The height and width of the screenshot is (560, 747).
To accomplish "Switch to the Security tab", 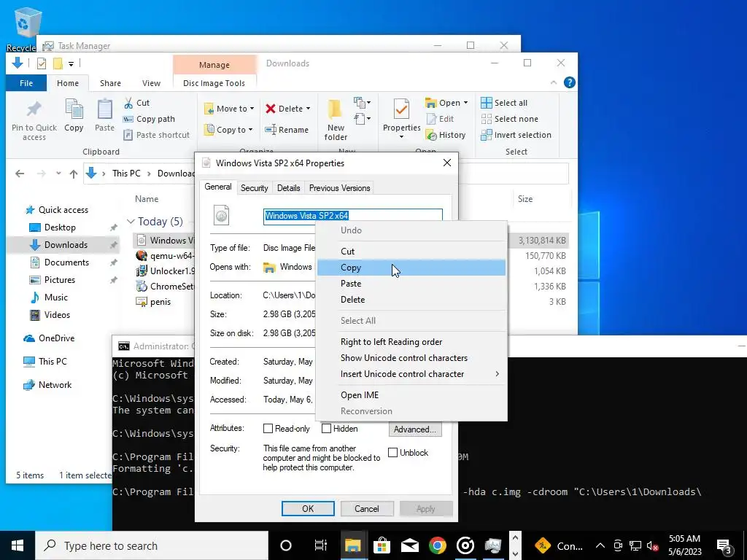I will (254, 188).
